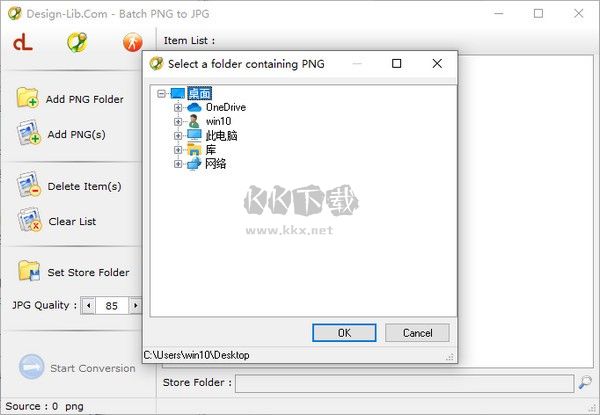Select the 网络 label in the tree
Viewport: 600px width, 415px height.
[215, 164]
